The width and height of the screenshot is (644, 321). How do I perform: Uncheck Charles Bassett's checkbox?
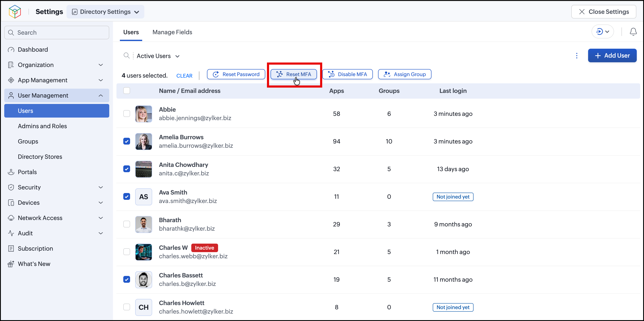pyautogui.click(x=126, y=279)
